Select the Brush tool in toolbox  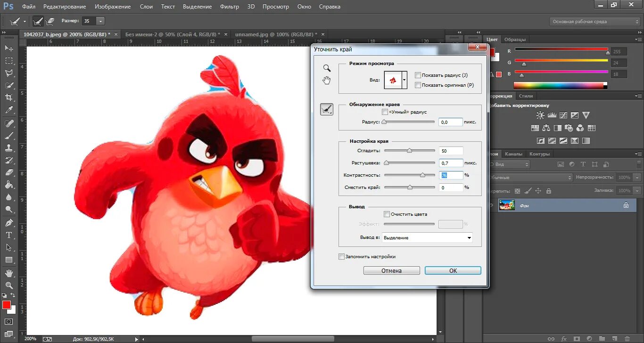tap(9, 136)
